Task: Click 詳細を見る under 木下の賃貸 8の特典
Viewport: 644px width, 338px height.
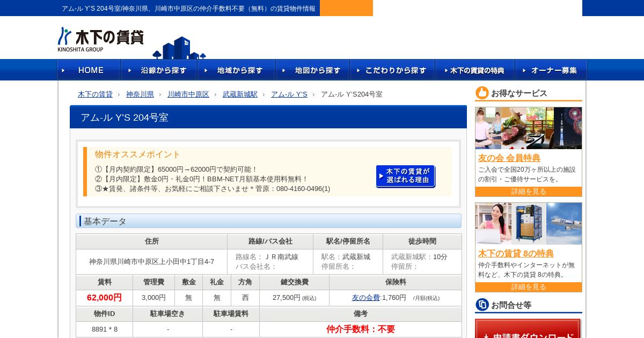Action: pos(529,287)
